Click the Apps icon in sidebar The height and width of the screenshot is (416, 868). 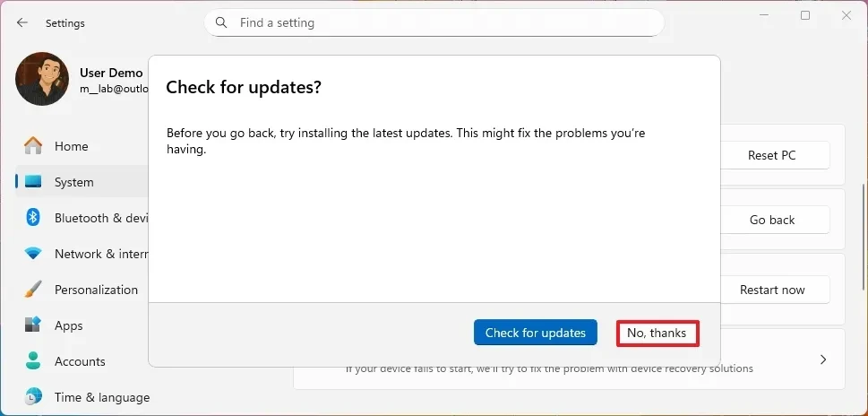click(33, 325)
